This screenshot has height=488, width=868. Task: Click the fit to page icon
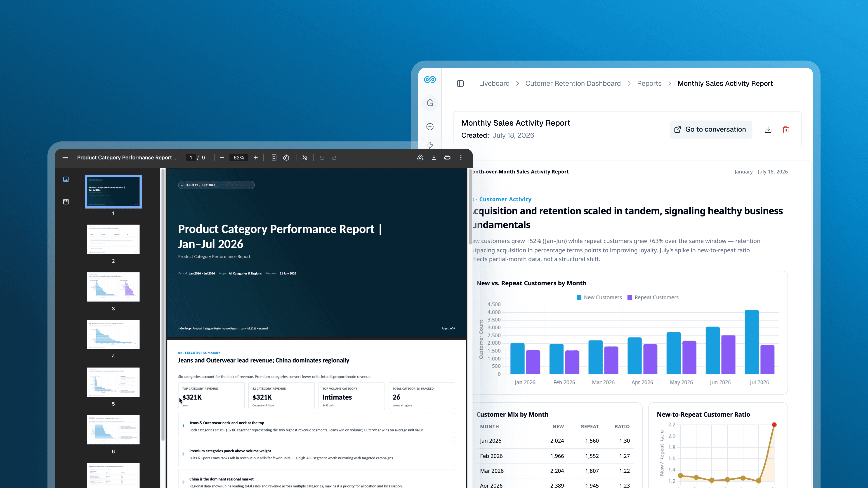(274, 158)
